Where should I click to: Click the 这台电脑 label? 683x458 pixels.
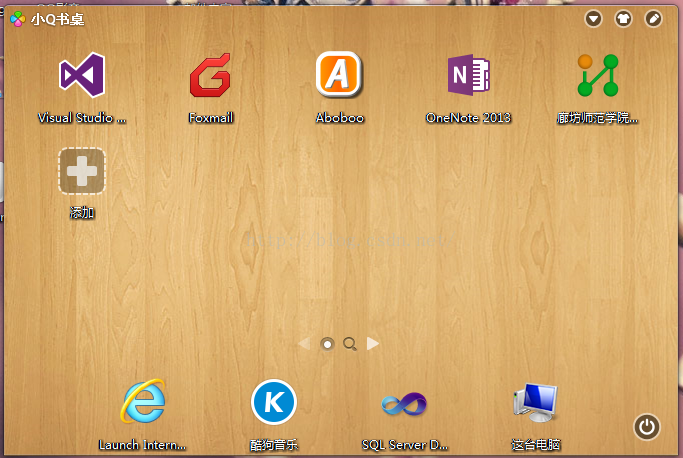click(536, 445)
